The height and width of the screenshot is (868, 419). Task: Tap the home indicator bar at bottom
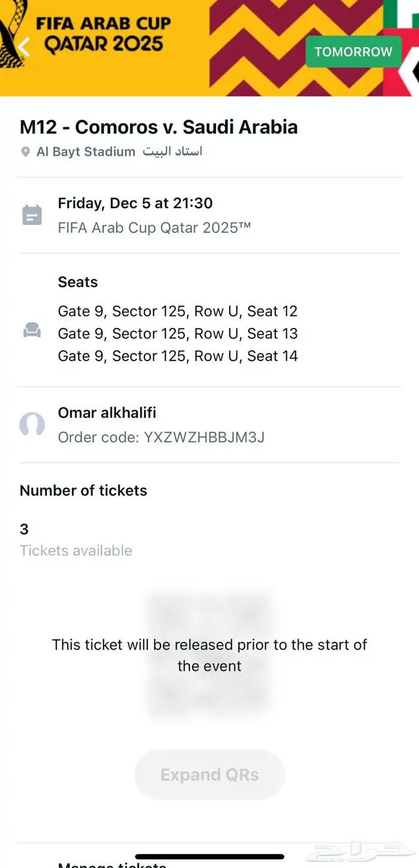coord(209,857)
